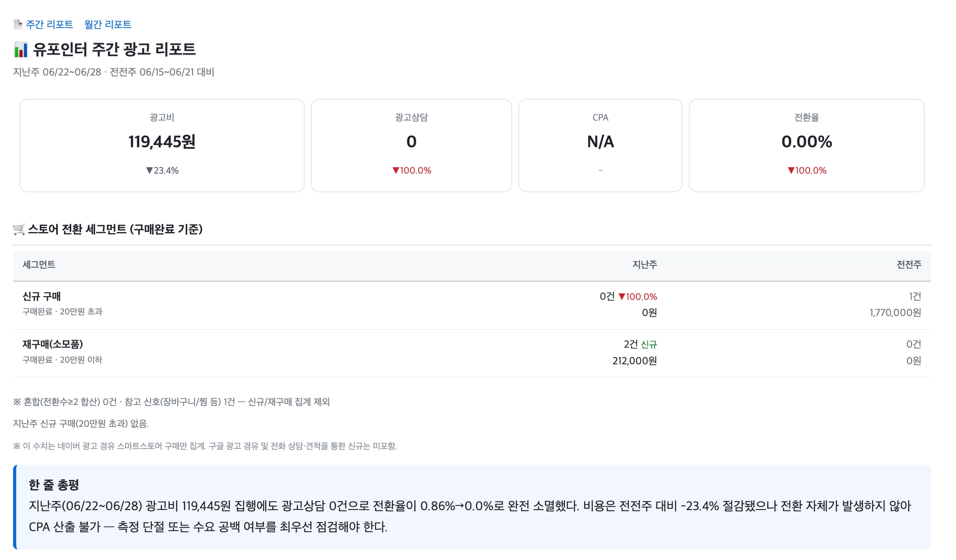Click the bar chart icon in report title
This screenshot has width=956, height=560.
pyautogui.click(x=21, y=49)
